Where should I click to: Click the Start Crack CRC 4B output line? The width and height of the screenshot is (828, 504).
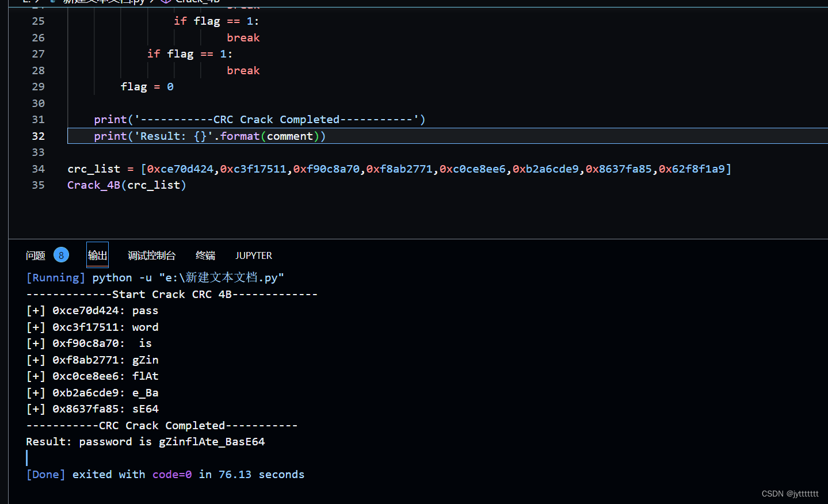[171, 295]
